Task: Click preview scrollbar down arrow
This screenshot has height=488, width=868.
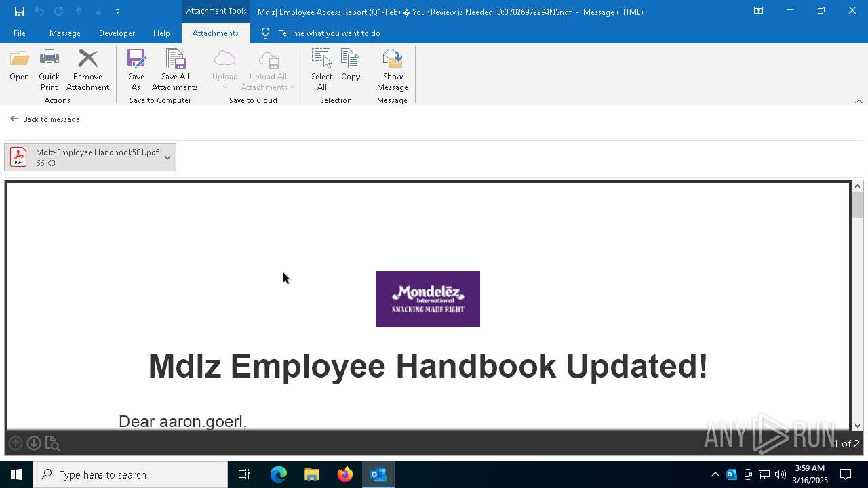Action: [858, 426]
